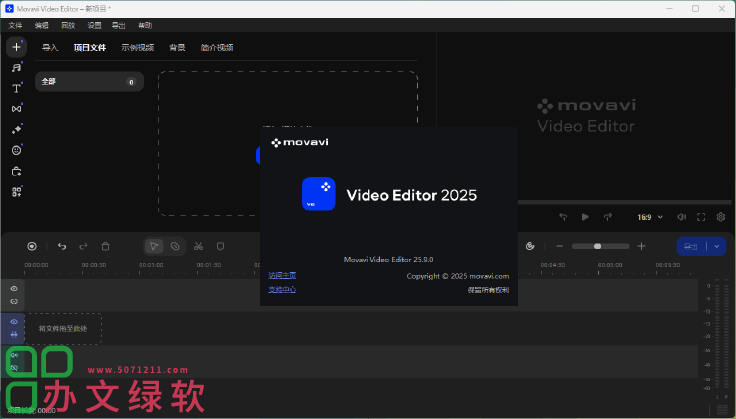The width and height of the screenshot is (736, 419).
Task: Open the 编辑 menu
Action: [42, 25]
